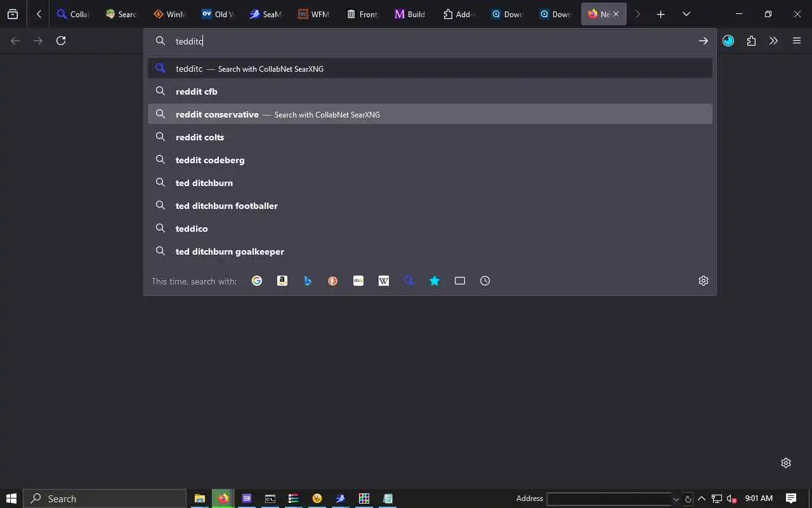Close the active New Tab tab
The height and width of the screenshot is (508, 812).
coord(616,14)
